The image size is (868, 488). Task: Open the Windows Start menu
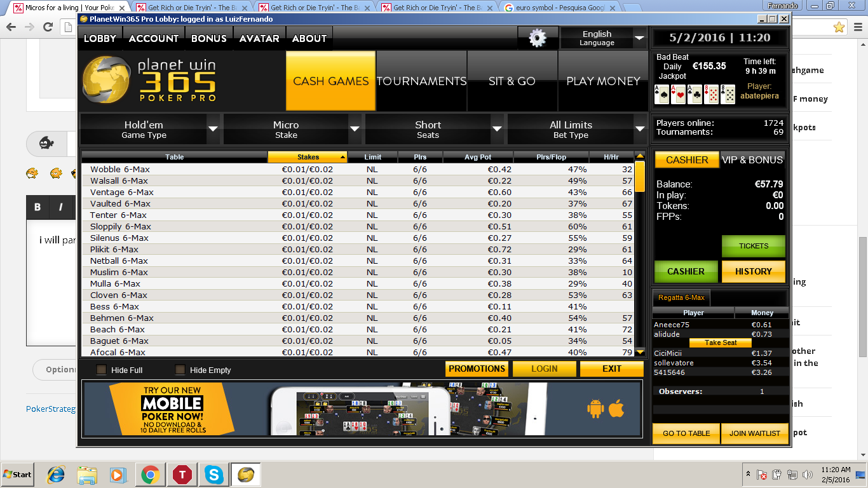(x=17, y=475)
